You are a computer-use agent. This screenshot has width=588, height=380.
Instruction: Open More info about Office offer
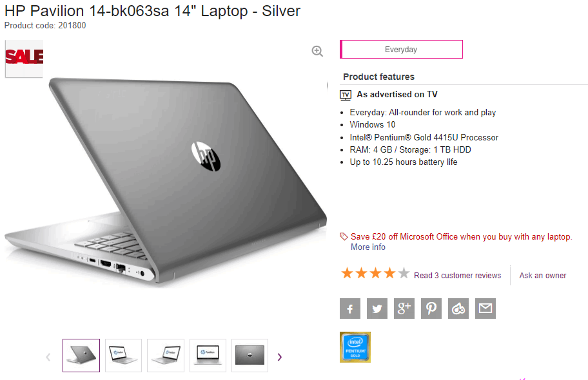click(368, 247)
